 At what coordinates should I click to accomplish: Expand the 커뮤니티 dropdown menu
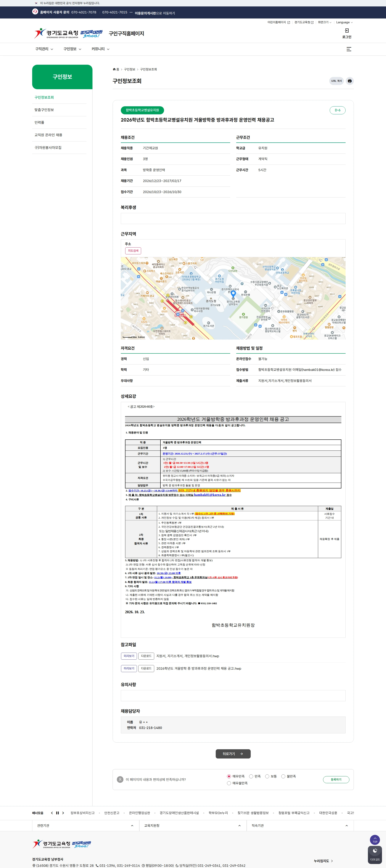click(101, 49)
